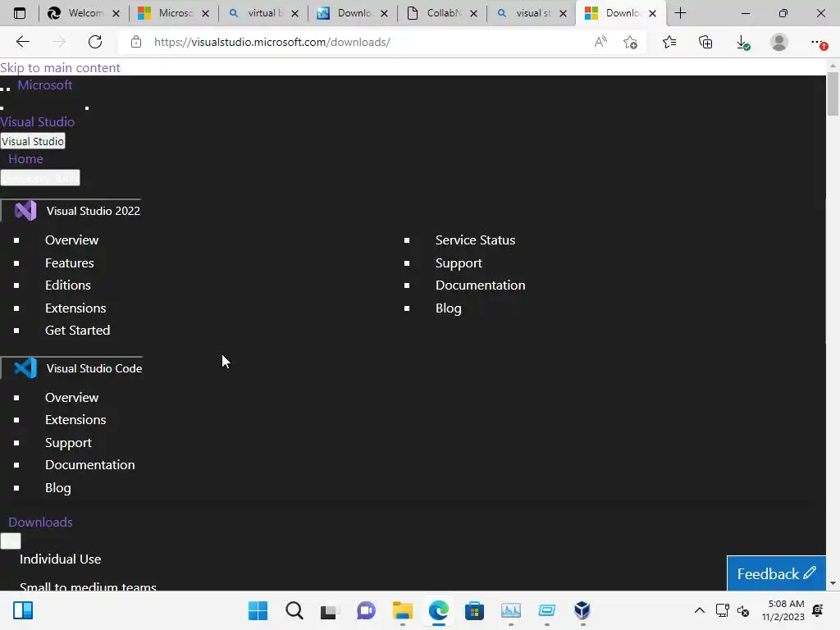Open Settings and more ellipsis menu
This screenshot has width=840, height=630.
[818, 42]
